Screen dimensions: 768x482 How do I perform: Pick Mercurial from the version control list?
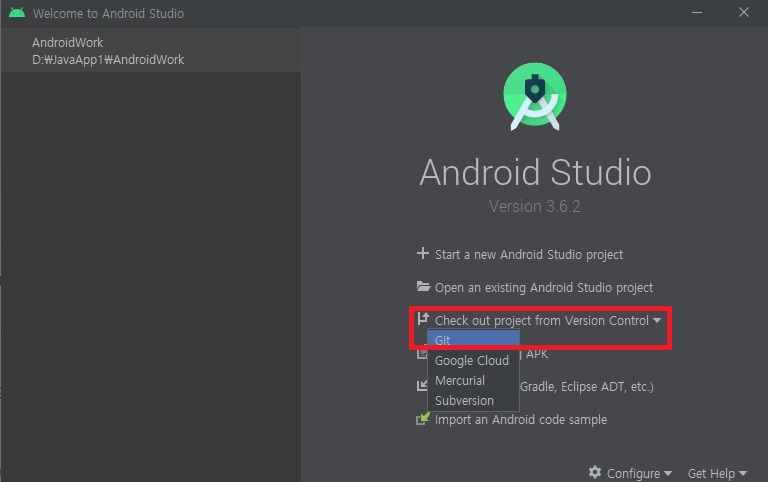(473, 381)
